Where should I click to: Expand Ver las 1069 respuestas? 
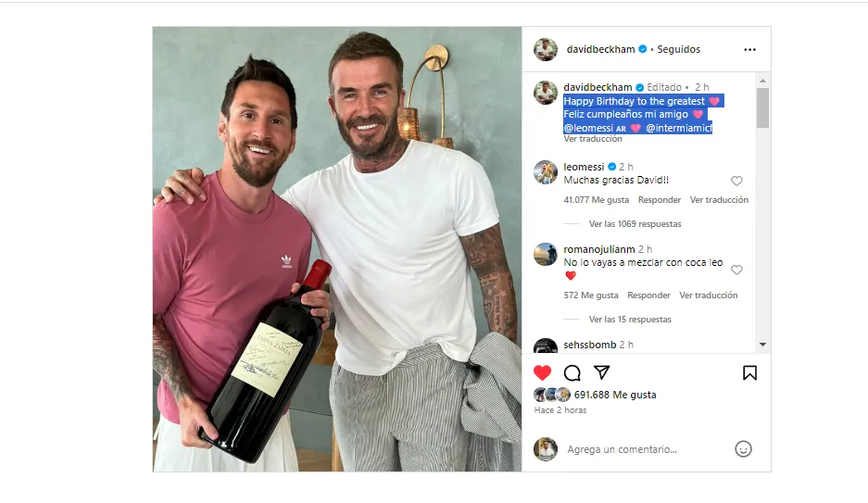pyautogui.click(x=635, y=224)
